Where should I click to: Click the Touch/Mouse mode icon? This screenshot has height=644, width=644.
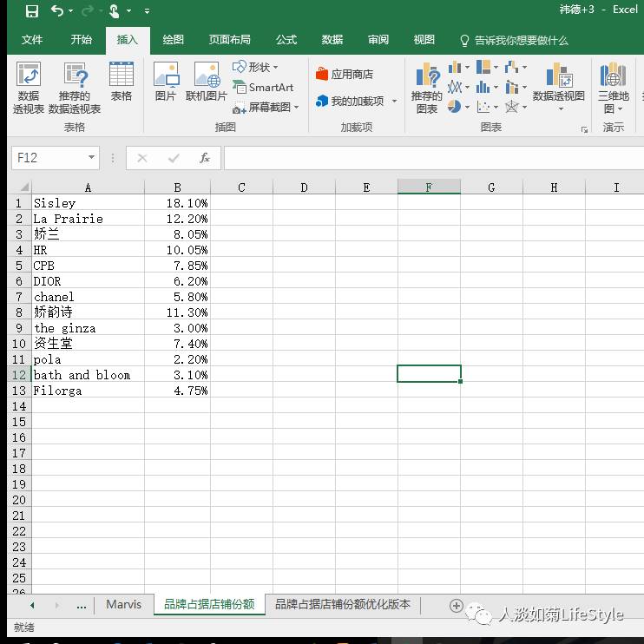(x=115, y=11)
